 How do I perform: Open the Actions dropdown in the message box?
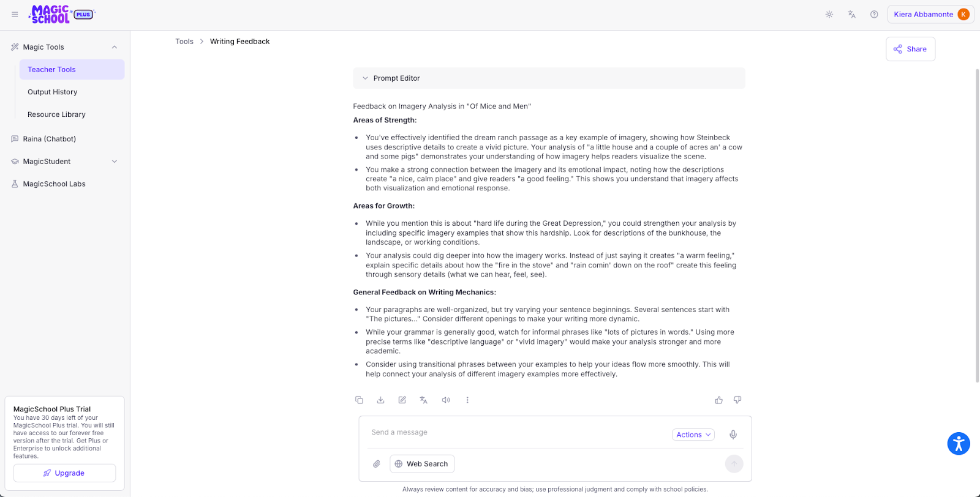692,435
